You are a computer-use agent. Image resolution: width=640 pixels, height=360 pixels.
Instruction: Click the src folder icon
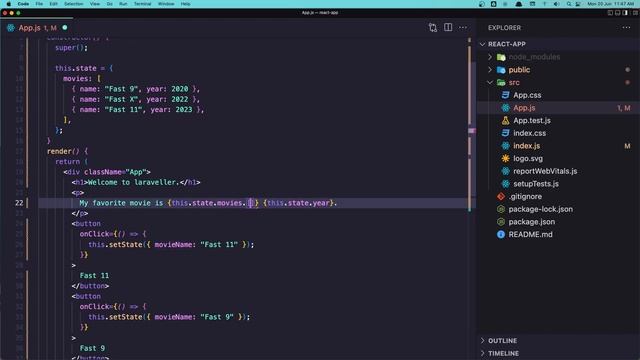(501, 82)
